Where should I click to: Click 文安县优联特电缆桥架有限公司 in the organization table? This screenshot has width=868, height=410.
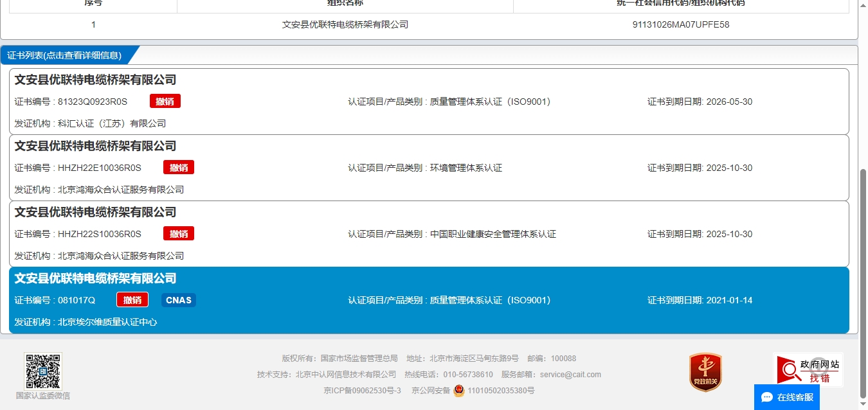point(345,24)
